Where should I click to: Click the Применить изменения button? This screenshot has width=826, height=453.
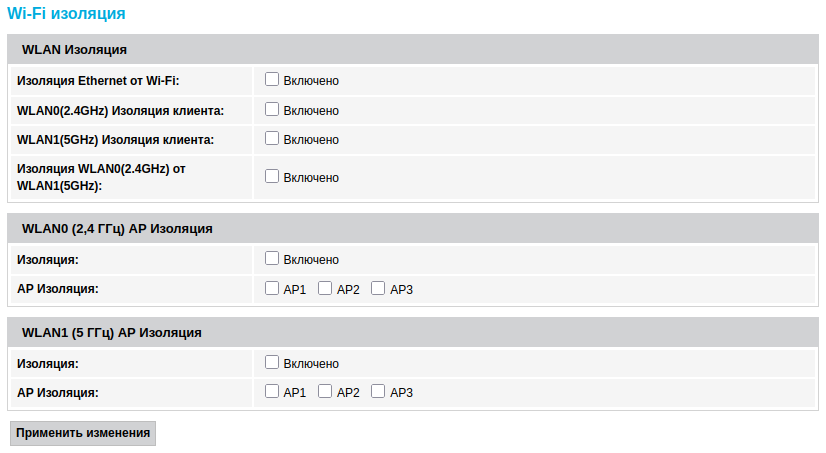tap(83, 433)
